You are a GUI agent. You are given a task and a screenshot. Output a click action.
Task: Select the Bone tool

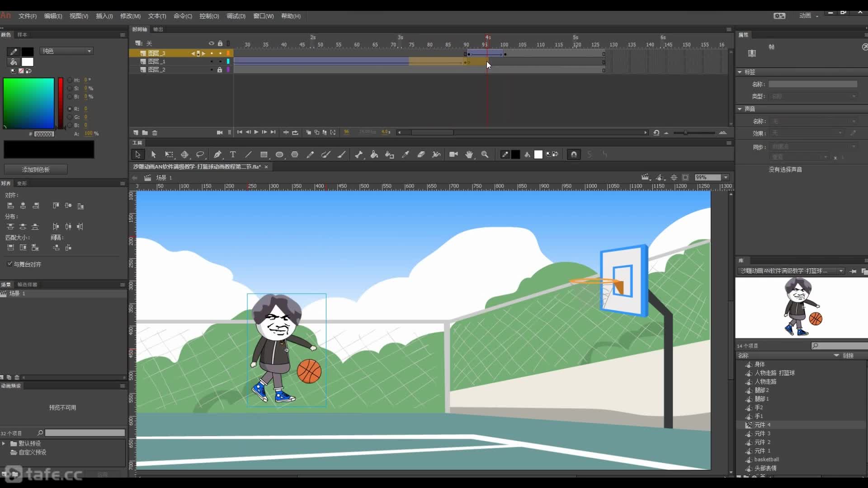359,155
